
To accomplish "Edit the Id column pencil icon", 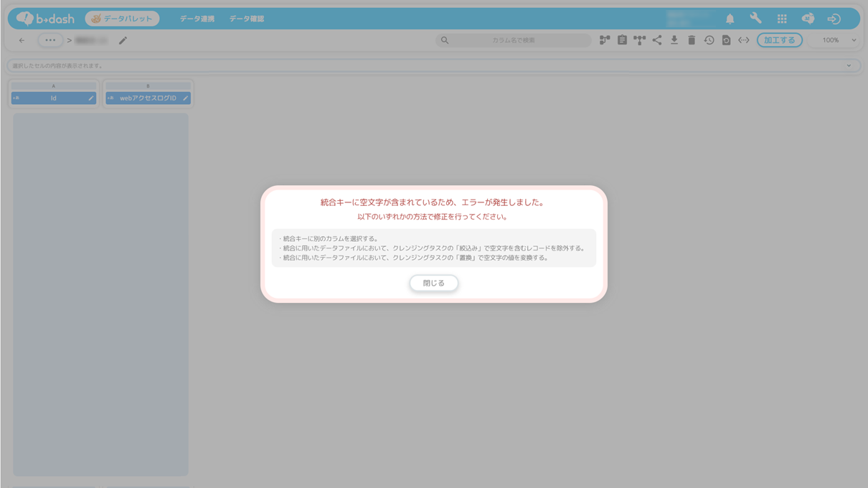I will click(91, 98).
